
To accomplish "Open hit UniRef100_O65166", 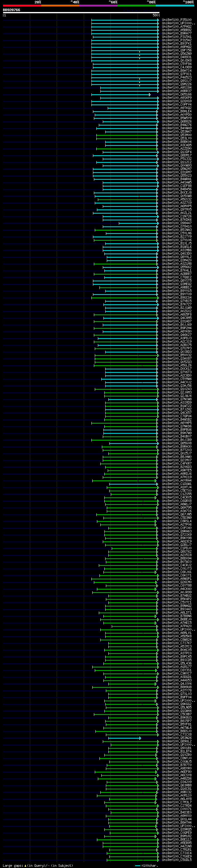I will [176, 94].
